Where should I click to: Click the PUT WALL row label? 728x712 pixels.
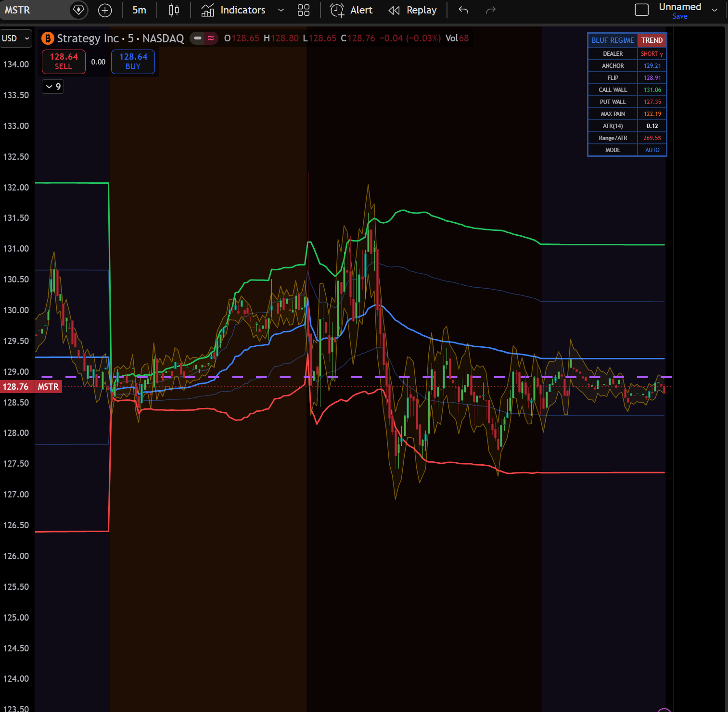613,102
